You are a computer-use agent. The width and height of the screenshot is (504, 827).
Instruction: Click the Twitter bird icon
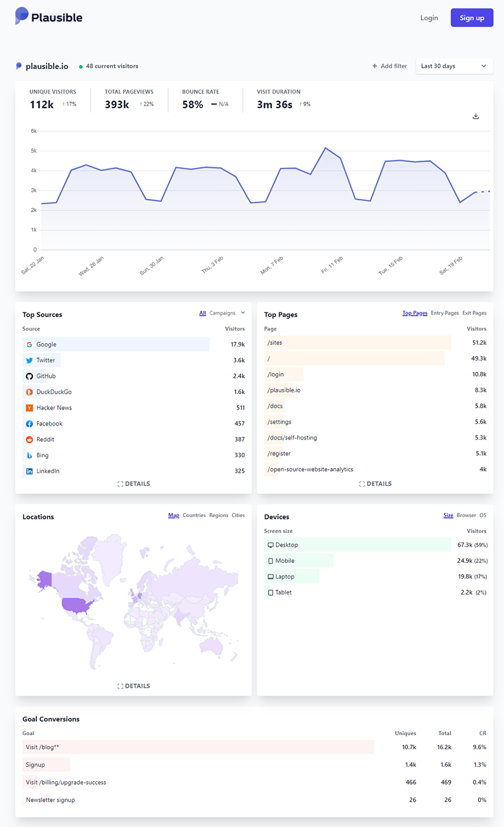click(x=29, y=360)
